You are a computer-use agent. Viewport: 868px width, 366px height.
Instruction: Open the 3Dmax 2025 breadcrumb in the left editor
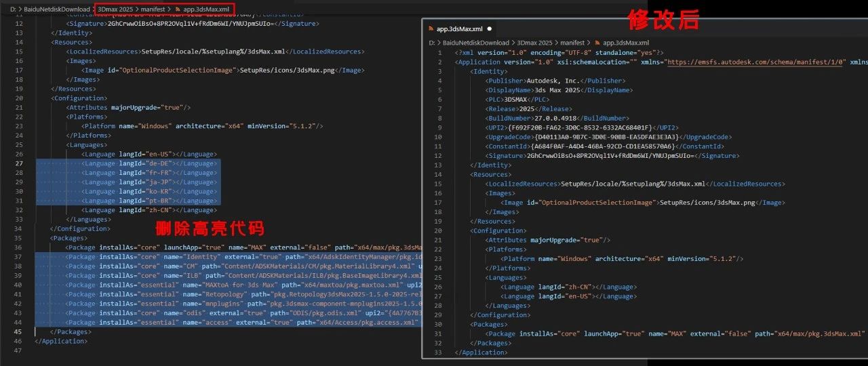[115, 9]
